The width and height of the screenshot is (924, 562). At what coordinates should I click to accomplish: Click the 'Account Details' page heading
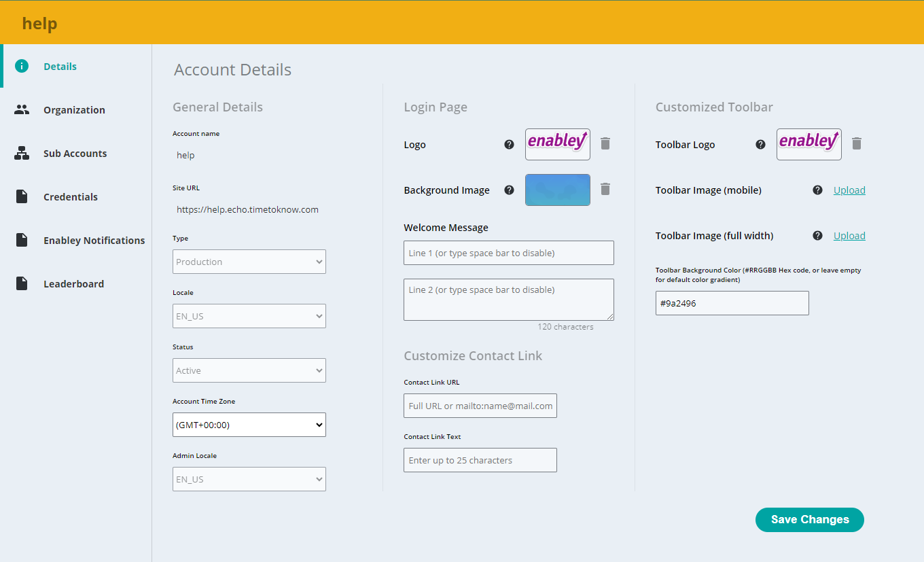232,70
